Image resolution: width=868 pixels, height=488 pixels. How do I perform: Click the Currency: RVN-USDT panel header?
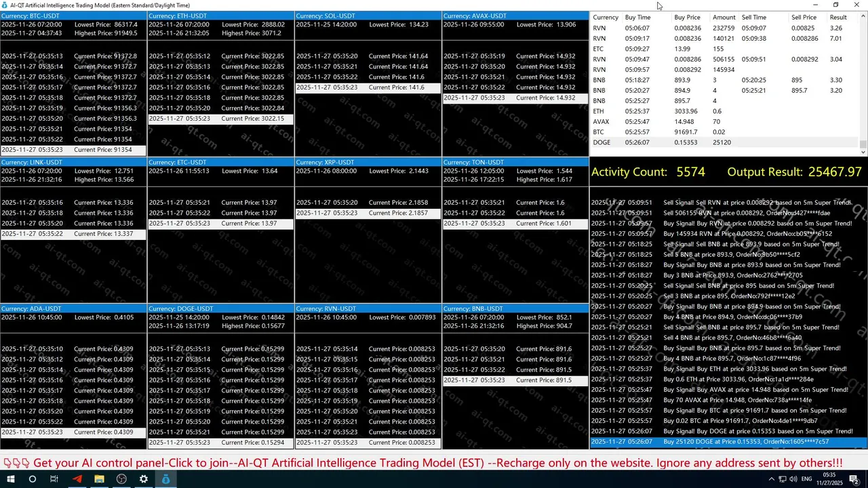pyautogui.click(x=368, y=308)
